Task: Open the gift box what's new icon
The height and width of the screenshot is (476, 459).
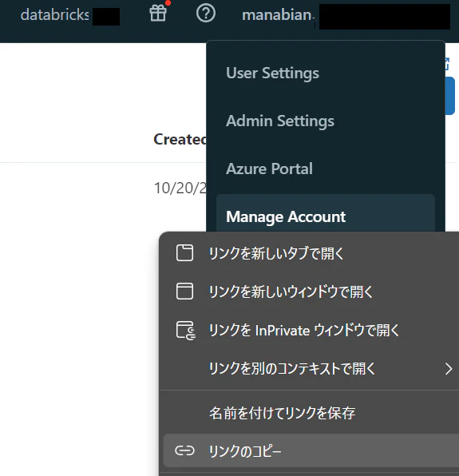Action: click(x=158, y=14)
